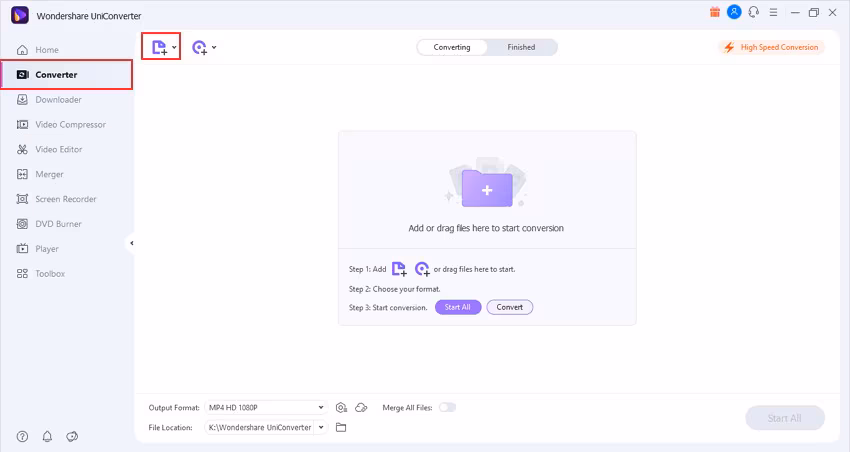850x452 pixels.
Task: Switch to the Converting tab
Action: point(452,47)
